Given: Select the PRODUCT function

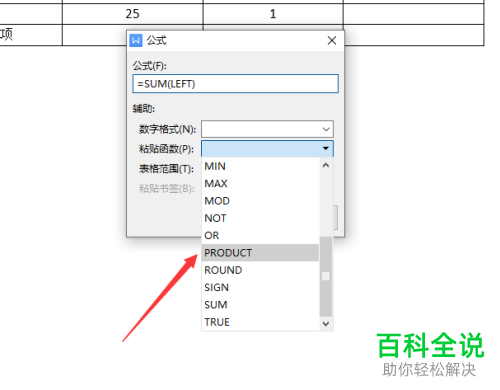Looking at the screenshot, I should pyautogui.click(x=260, y=253).
